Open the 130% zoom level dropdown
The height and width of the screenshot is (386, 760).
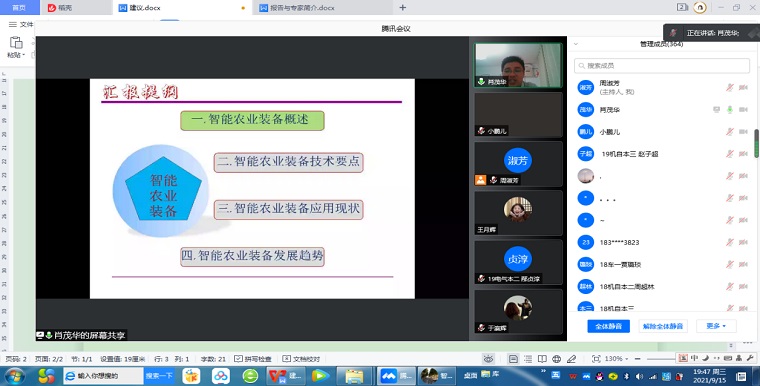point(616,359)
